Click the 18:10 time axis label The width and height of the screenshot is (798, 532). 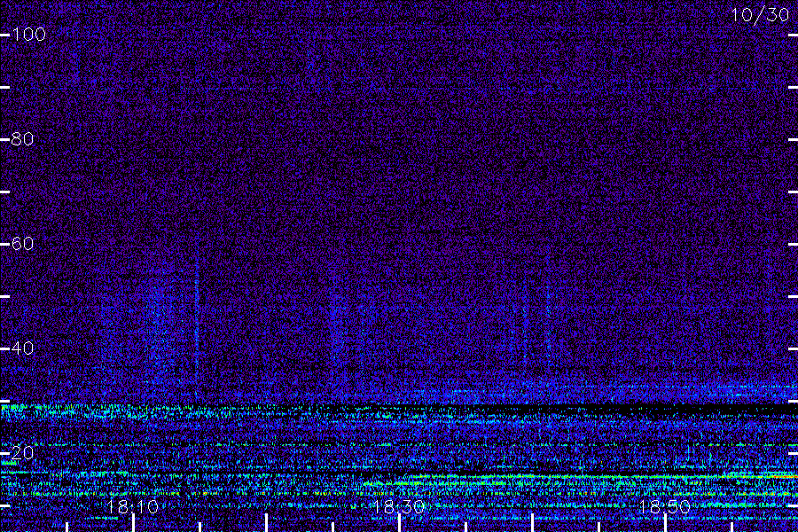[x=133, y=507]
